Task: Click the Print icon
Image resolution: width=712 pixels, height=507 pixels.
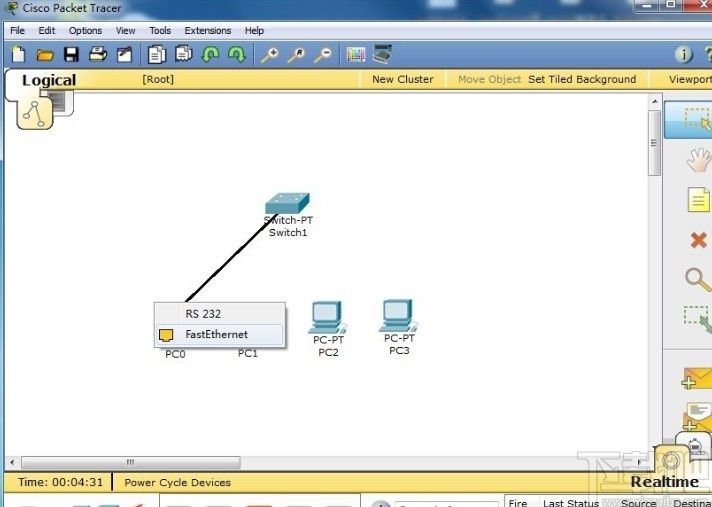Action: tap(98, 54)
